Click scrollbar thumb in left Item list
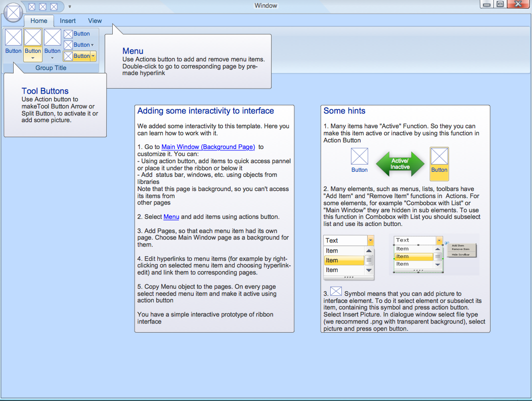Screen dimensions: 532x401 [369, 261]
